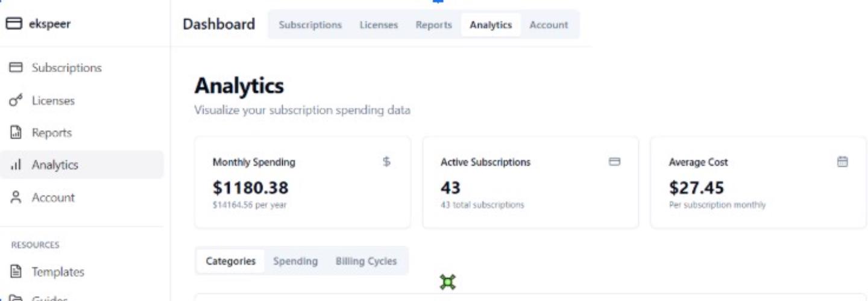Click the ekspeer logo card icon

14,24
